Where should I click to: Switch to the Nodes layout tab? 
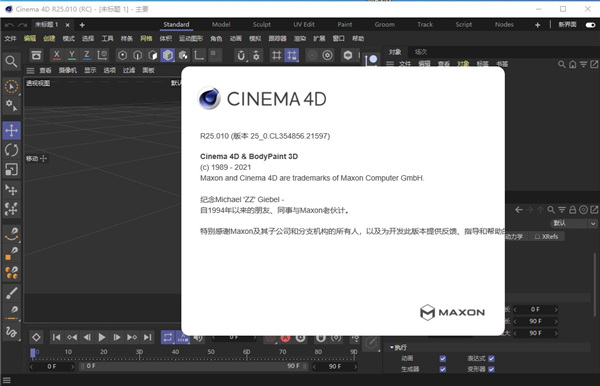point(504,24)
